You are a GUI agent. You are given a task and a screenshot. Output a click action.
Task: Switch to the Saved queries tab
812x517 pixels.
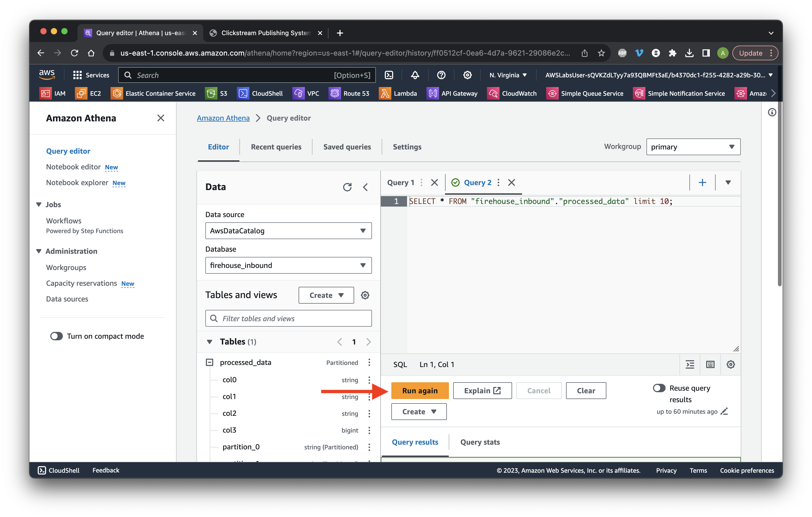pos(347,147)
